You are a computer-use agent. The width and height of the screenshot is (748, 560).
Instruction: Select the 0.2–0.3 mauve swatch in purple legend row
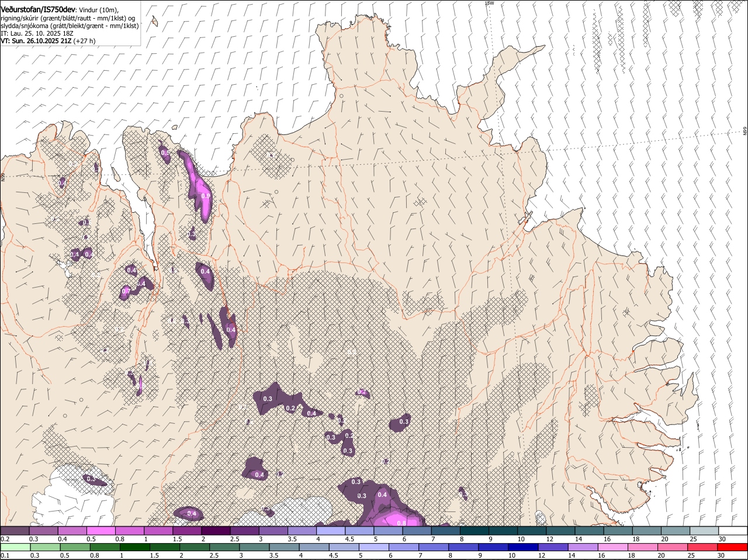(x=14, y=531)
